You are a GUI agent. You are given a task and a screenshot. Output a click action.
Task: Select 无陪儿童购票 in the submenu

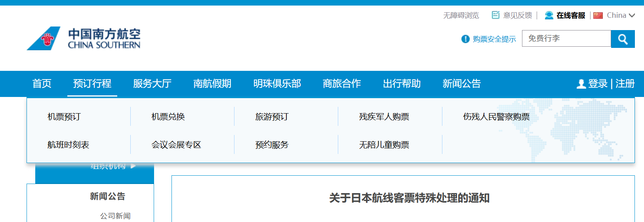(384, 145)
